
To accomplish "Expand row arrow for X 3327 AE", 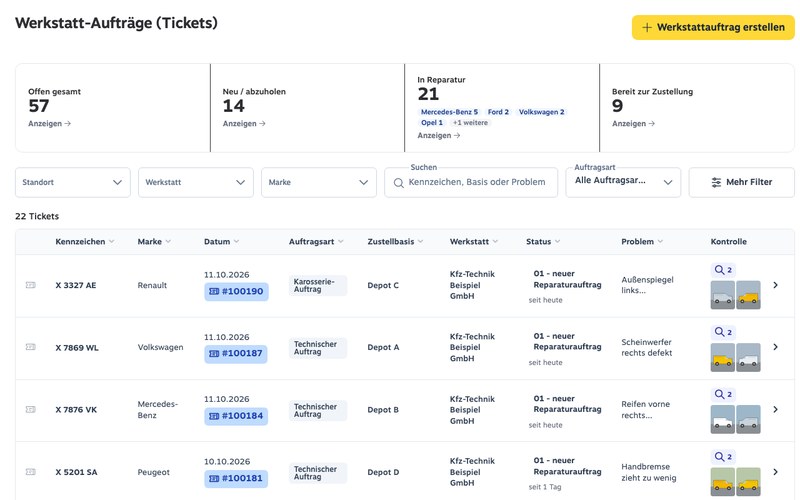I will pyautogui.click(x=775, y=285).
